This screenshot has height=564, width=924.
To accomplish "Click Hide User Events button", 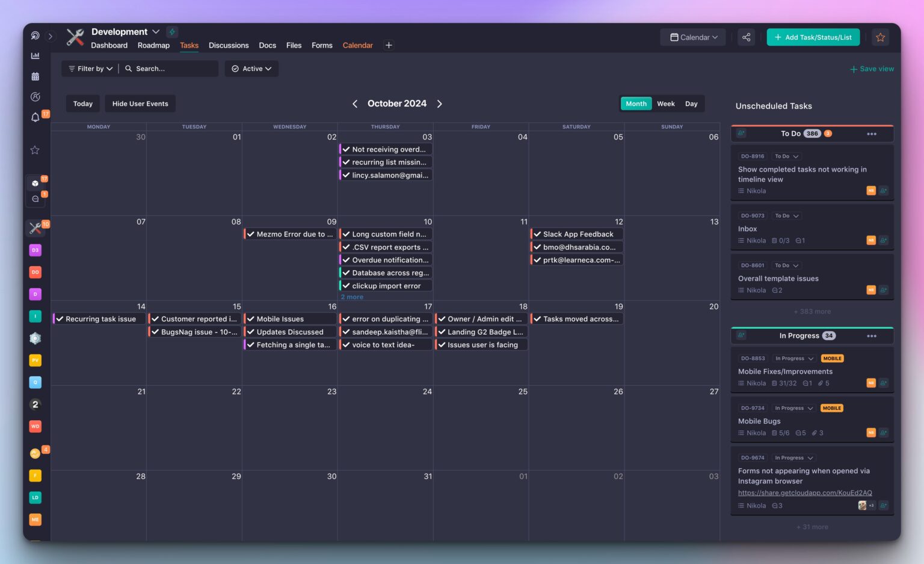I will tap(140, 104).
